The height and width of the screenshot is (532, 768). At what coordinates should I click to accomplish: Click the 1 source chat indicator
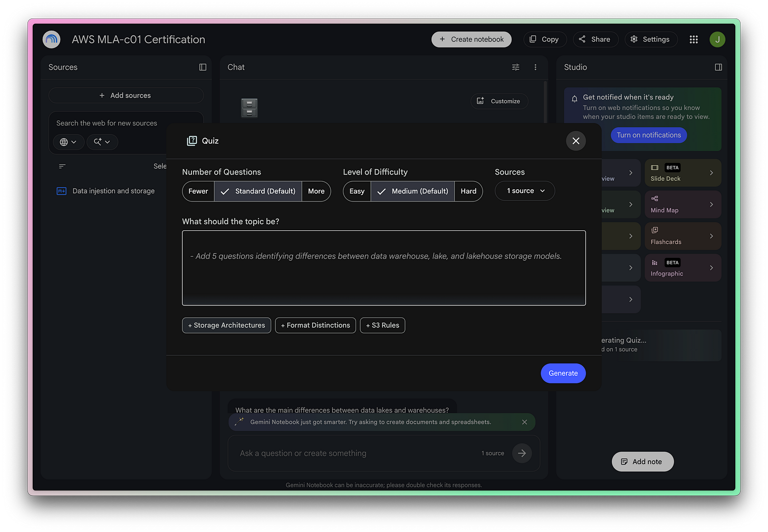493,453
